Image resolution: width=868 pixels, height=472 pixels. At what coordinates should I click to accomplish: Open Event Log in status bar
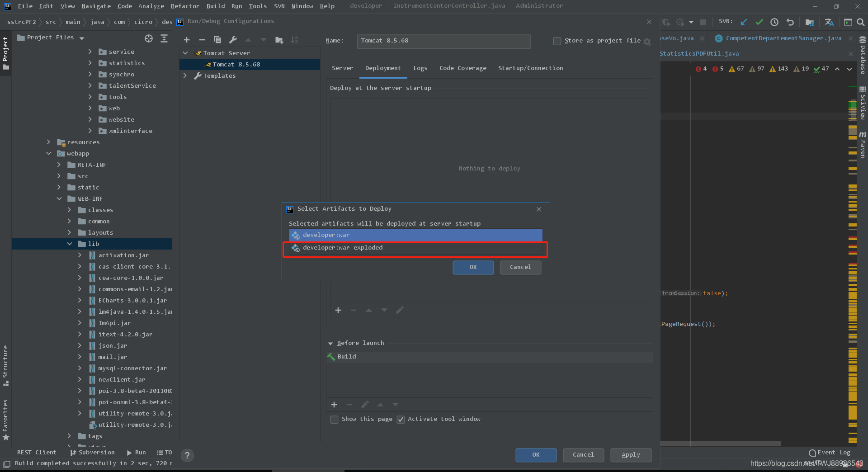(x=830, y=453)
